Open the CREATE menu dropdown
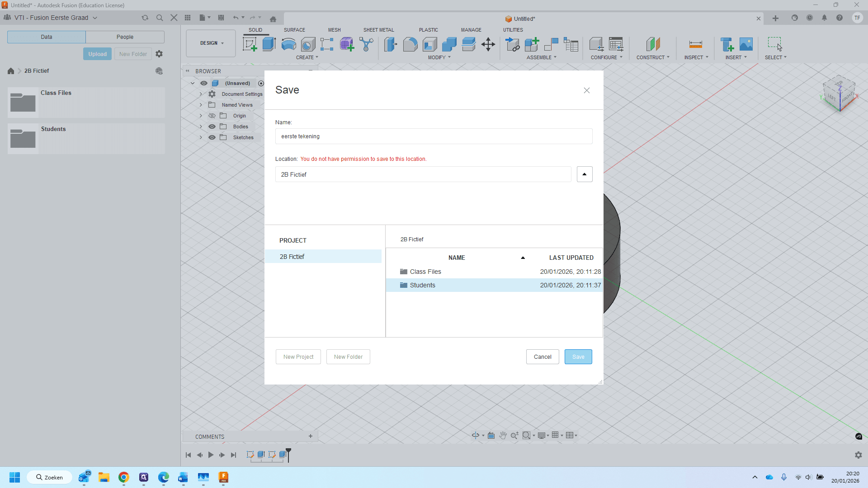Viewport: 868px width, 488px height. click(307, 57)
